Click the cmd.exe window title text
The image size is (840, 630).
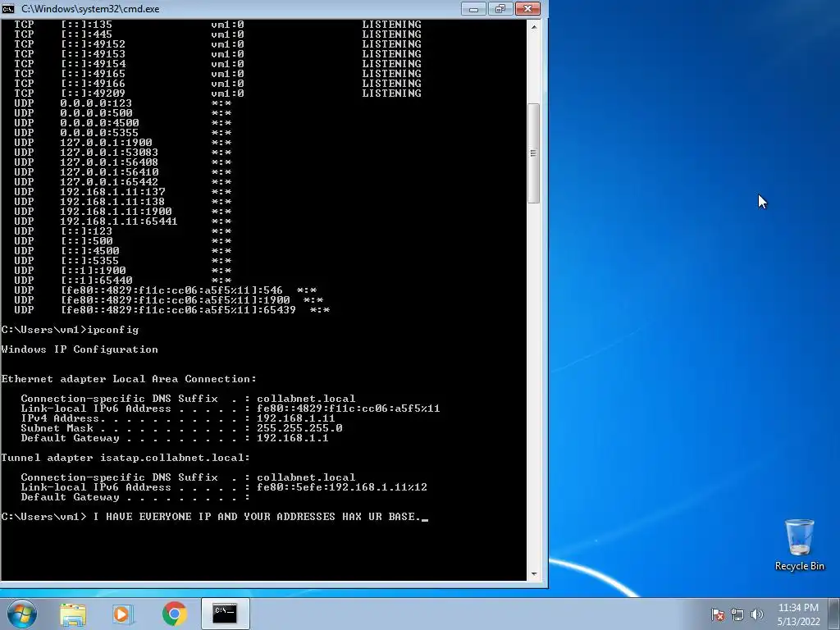90,8
